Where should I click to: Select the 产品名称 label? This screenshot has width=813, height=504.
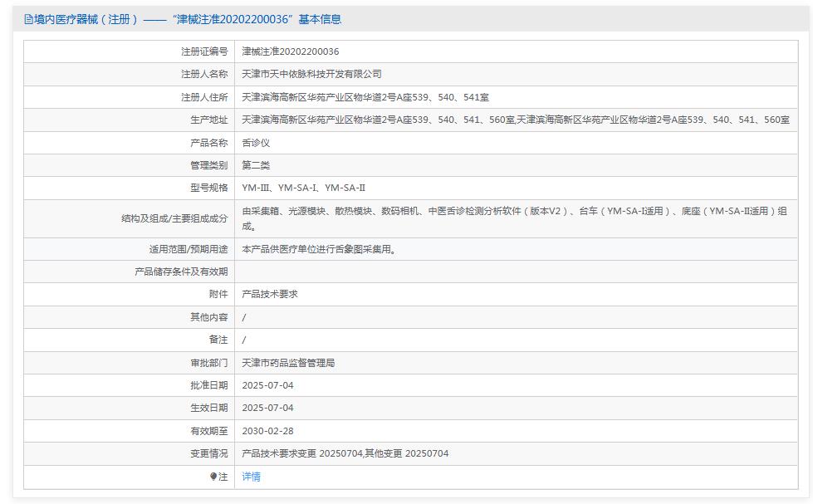(x=209, y=143)
